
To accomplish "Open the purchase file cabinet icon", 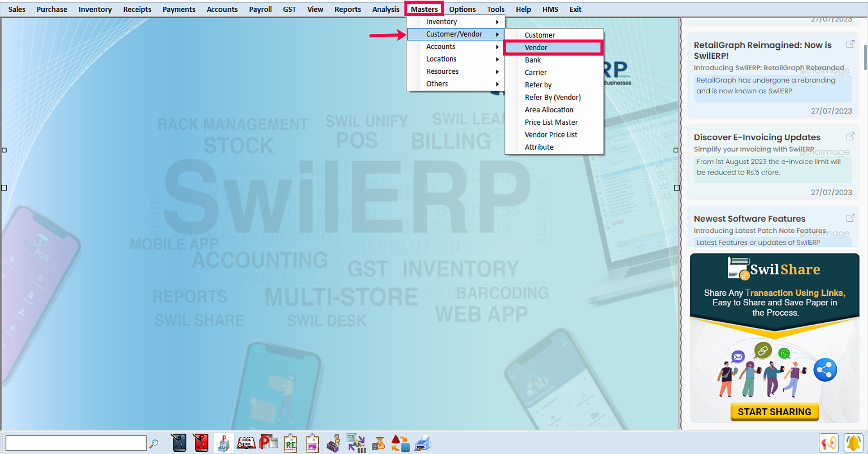I will click(x=224, y=443).
